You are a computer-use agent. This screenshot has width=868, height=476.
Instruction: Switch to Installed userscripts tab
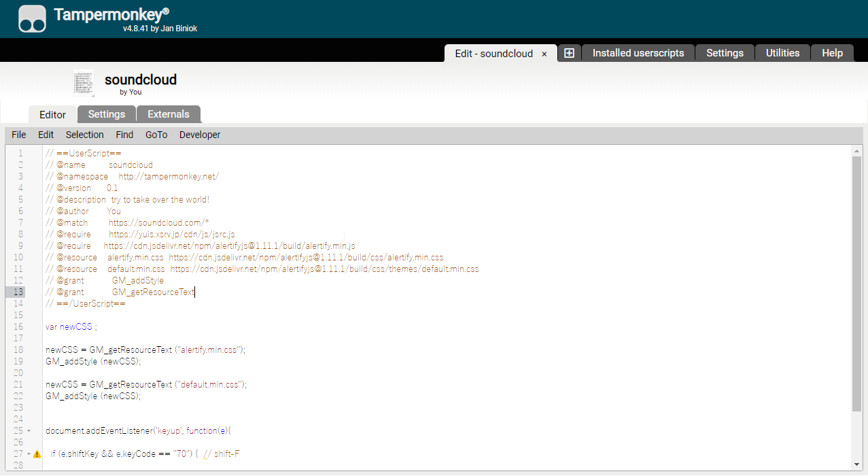[638, 53]
